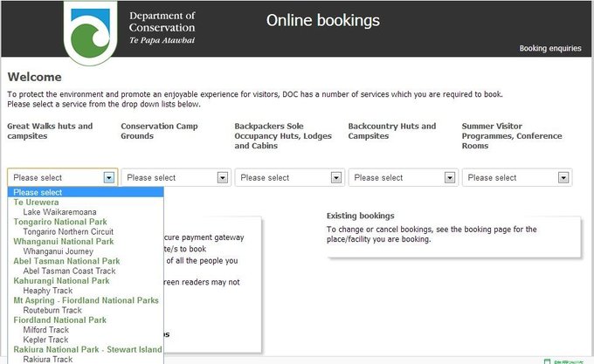Open Summer Visitor Programmes dropdown

tap(563, 177)
